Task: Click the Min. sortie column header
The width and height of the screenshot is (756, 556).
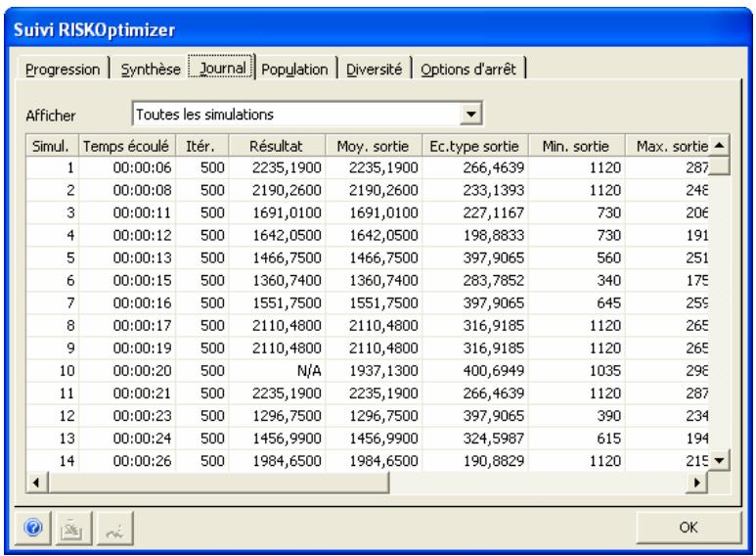Action: (576, 146)
